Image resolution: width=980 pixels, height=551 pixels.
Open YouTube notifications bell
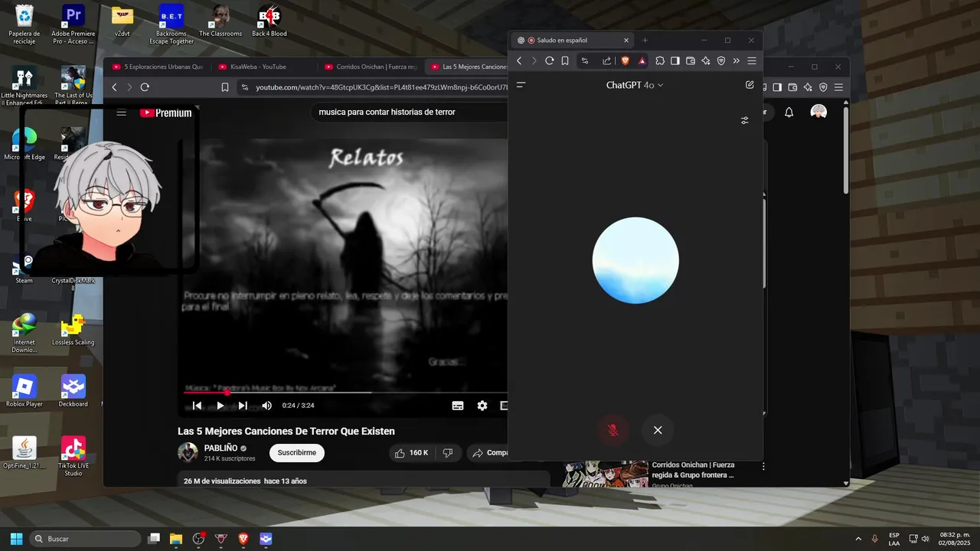789,112
